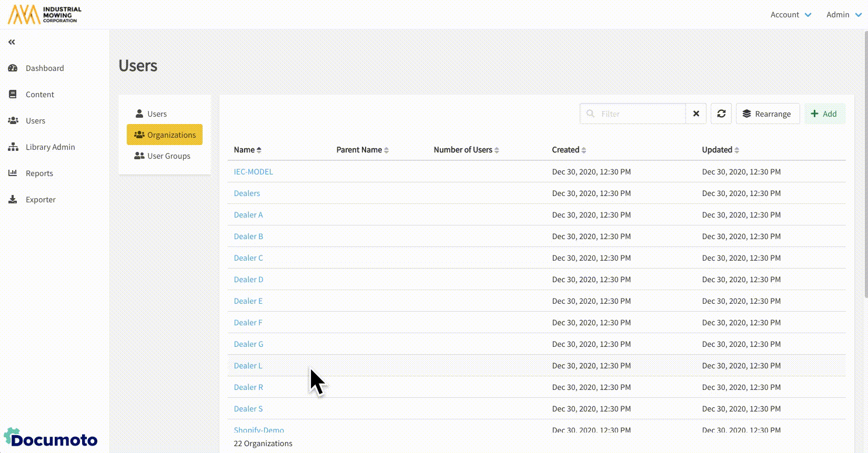This screenshot has height=453, width=868.
Task: Click the refresh icon button
Action: coord(721,114)
